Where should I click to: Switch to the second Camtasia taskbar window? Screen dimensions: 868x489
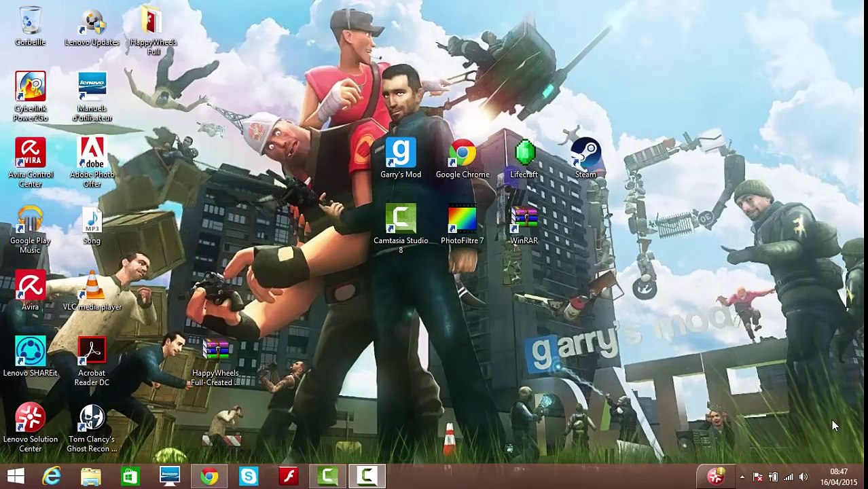pyautogui.click(x=367, y=476)
